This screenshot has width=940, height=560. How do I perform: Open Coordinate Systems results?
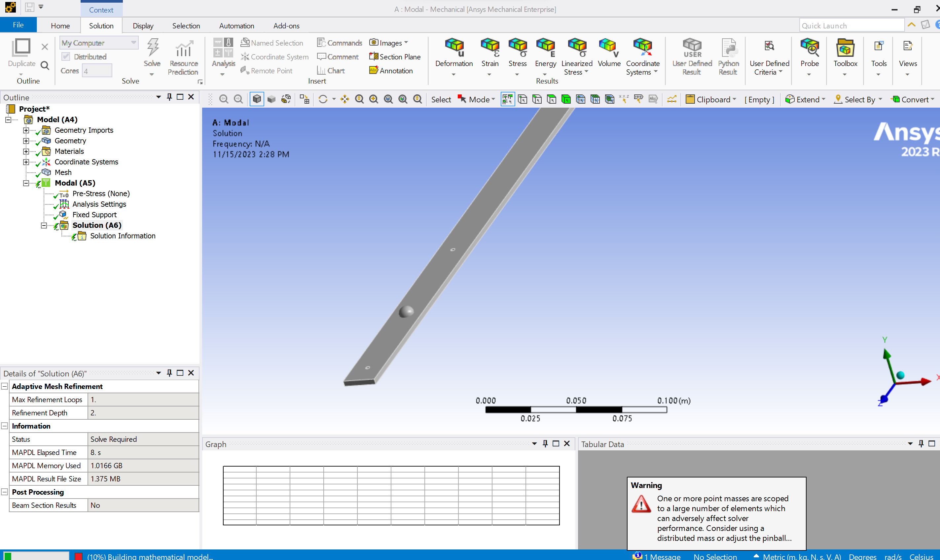[x=643, y=56]
